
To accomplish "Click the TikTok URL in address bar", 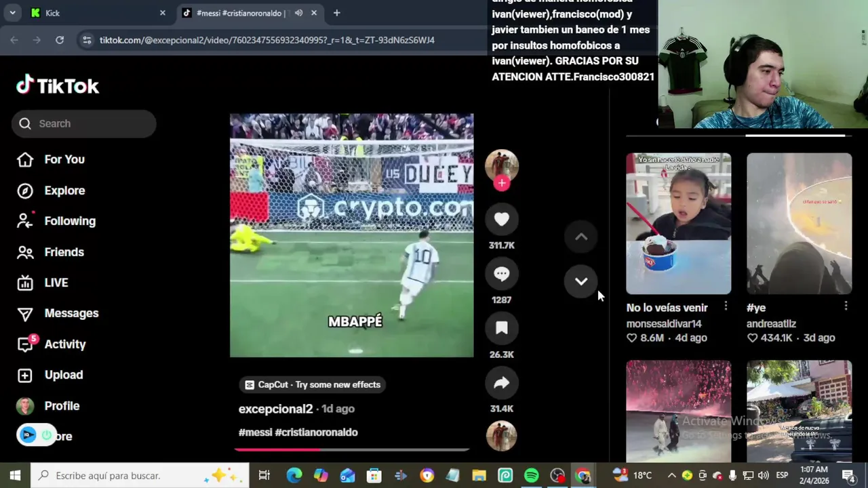I will 267,40.
